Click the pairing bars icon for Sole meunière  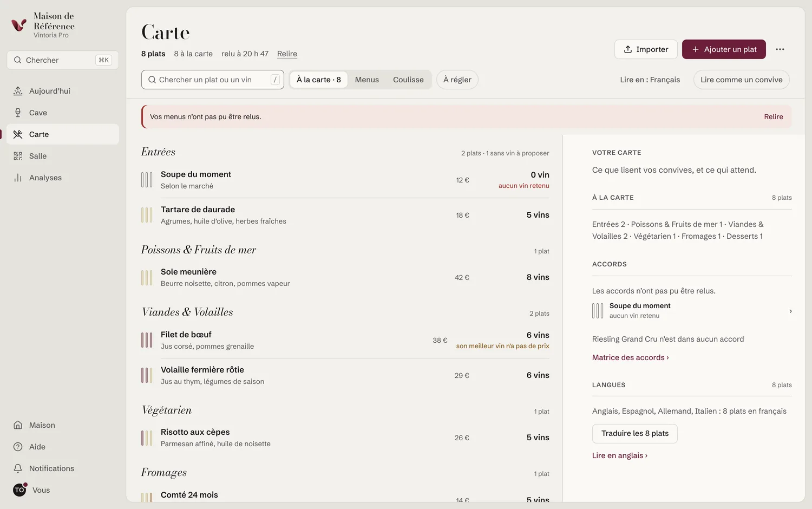[147, 277]
